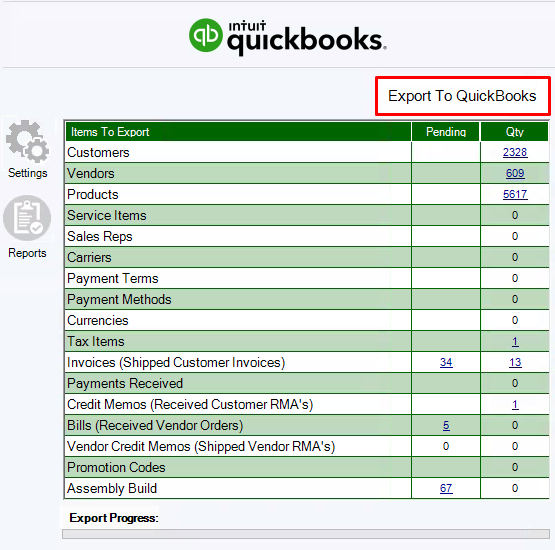Open Invoices quantity link 13
555x550 pixels.
(515, 362)
